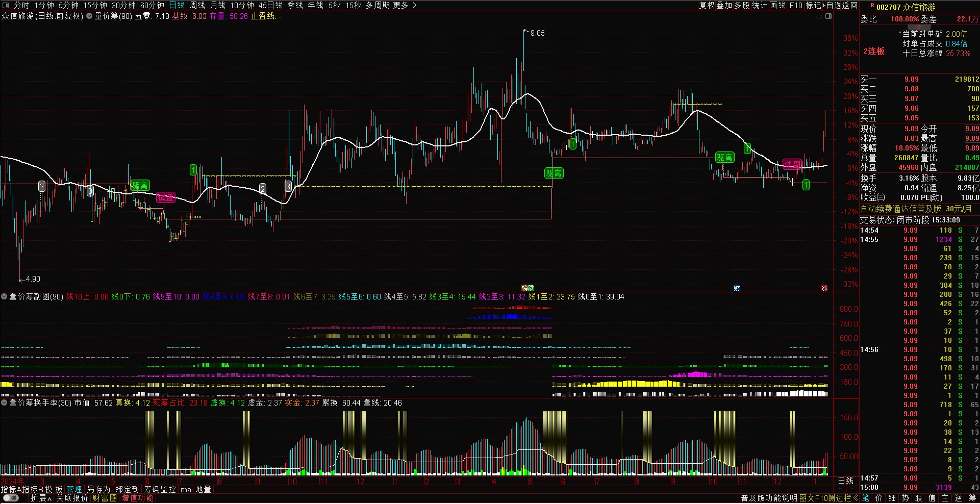This screenshot has width=980, height=504.
Task: Open the 增值功能 tab
Action: pos(137,498)
